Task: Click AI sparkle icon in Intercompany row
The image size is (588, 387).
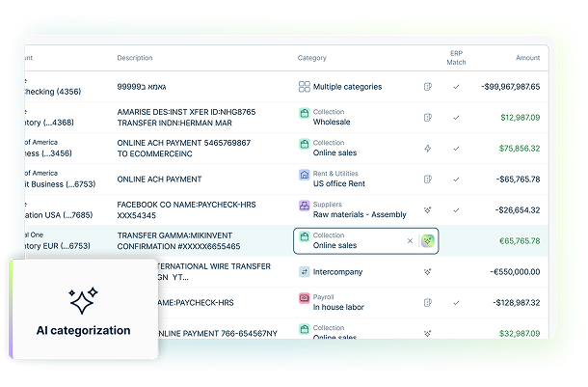Action: click(x=427, y=272)
